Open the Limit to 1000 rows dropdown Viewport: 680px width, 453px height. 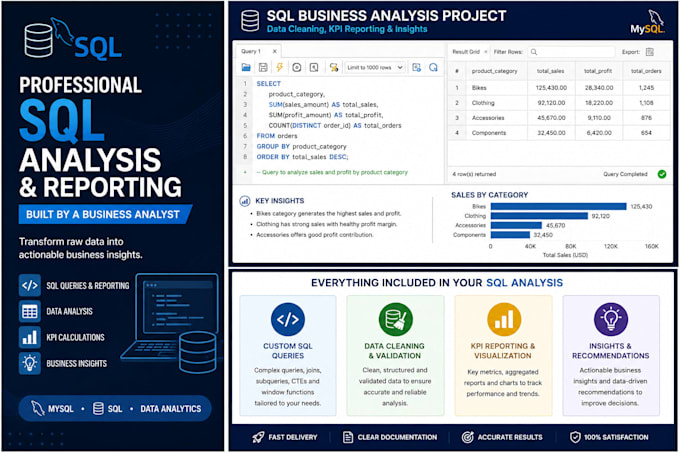click(x=376, y=67)
